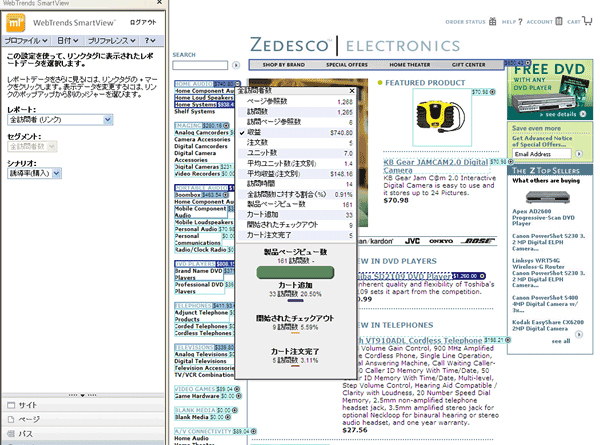Image resolution: width=600 pixels, height=445 pixels.
Task: Click the search go button icon
Action: pyautogui.click(x=236, y=65)
